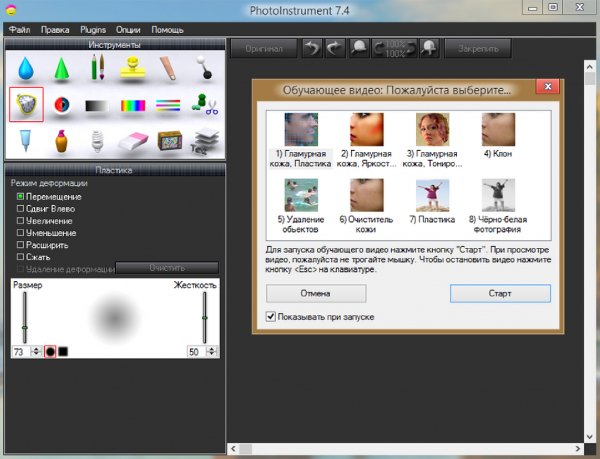Click the zoom in magnifier icon
Viewport: 600px width, 459px height.
tap(429, 49)
